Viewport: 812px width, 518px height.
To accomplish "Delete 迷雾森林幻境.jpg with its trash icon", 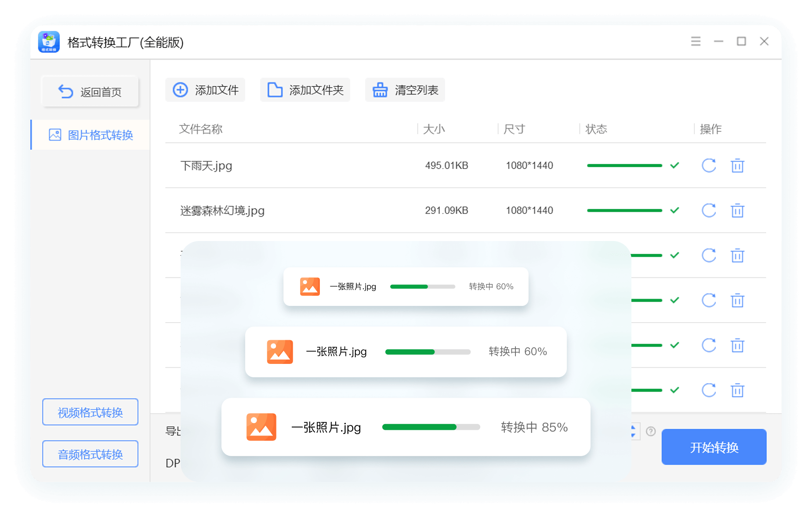I will click(x=737, y=210).
